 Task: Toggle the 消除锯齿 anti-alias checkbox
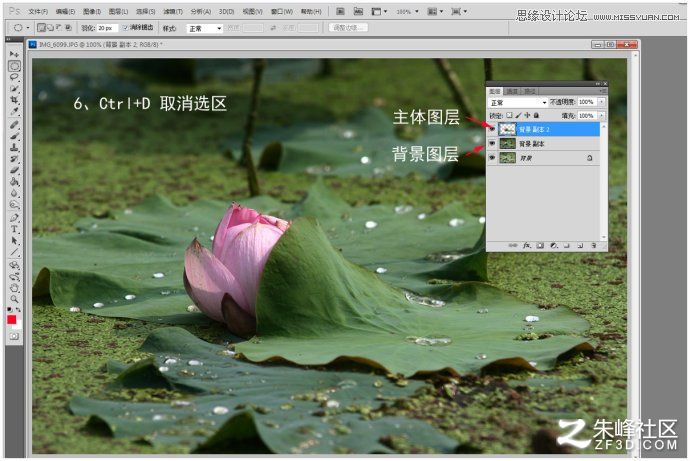(125, 28)
